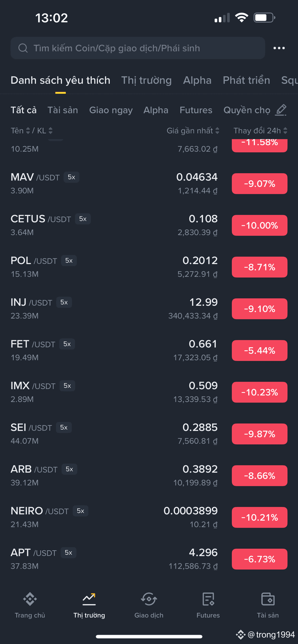The width and height of the screenshot is (298, 644).
Task: Switch to Thị trường top tab
Action: [x=146, y=80]
